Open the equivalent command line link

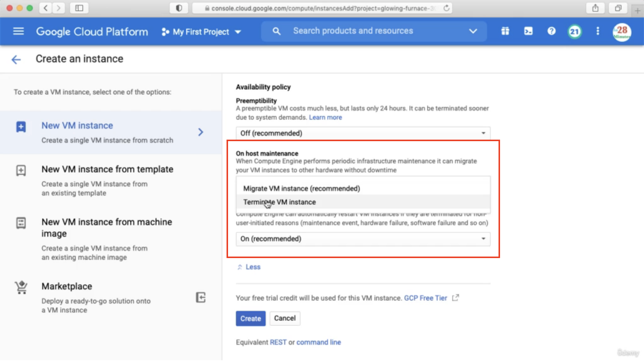[319, 342]
